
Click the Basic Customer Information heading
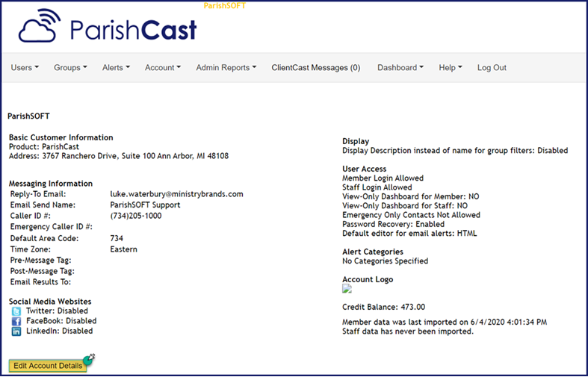pyautogui.click(x=61, y=137)
